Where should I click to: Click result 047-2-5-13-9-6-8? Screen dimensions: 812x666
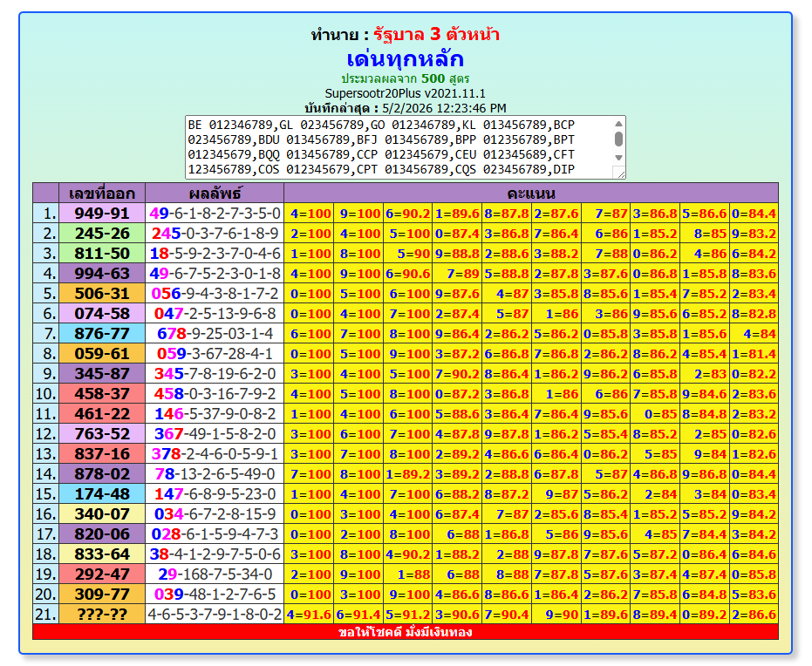tap(215, 314)
